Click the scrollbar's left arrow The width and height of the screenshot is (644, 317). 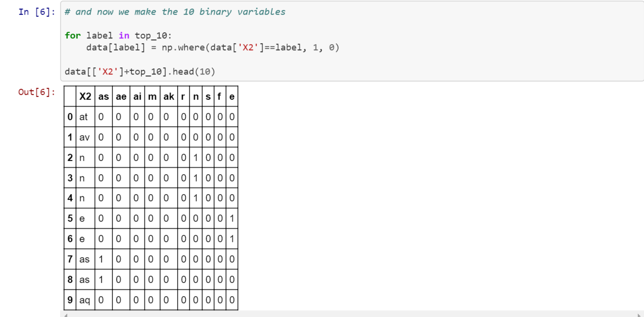click(x=67, y=315)
